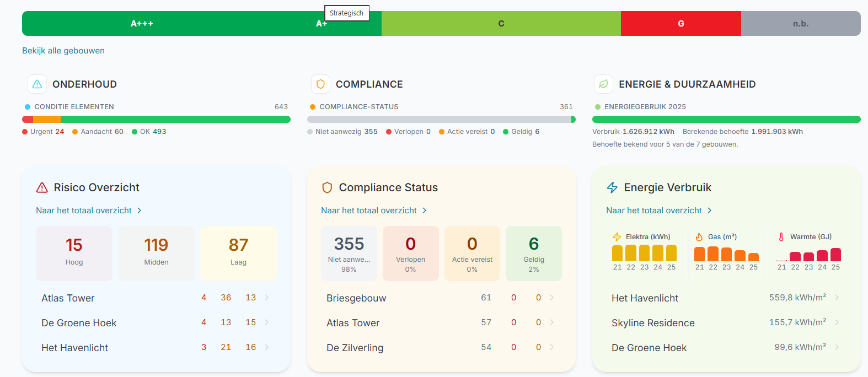Select Briesgebouw in the compliance list

click(x=356, y=298)
